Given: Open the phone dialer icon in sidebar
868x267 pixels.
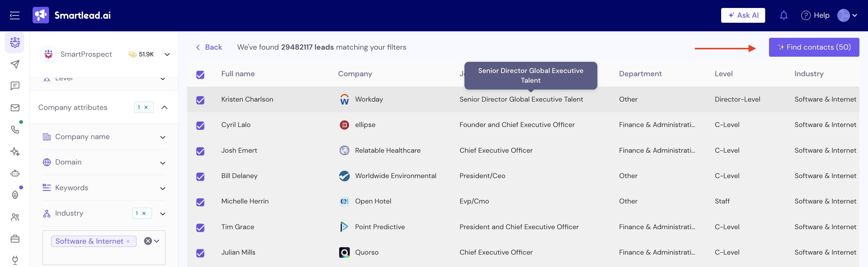Looking at the screenshot, I should tap(15, 130).
